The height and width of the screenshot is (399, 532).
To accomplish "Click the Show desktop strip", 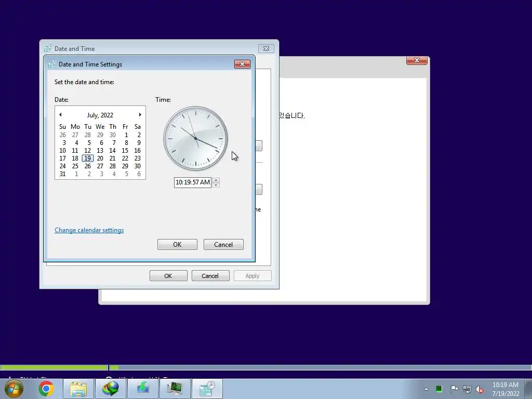I will pyautogui.click(x=529, y=389).
